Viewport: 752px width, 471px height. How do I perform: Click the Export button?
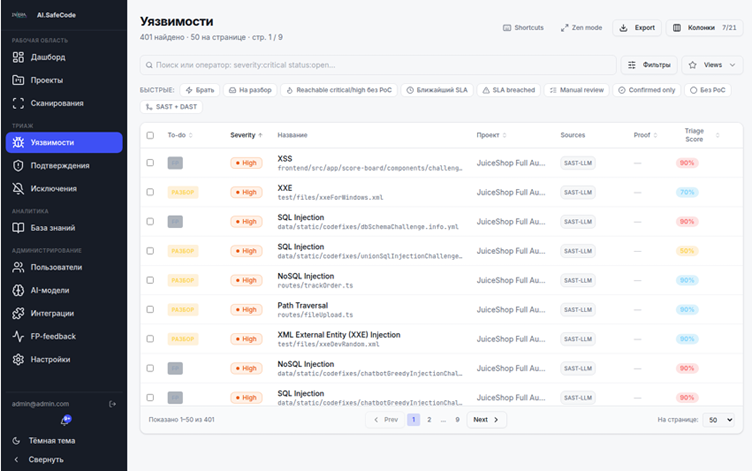point(637,28)
